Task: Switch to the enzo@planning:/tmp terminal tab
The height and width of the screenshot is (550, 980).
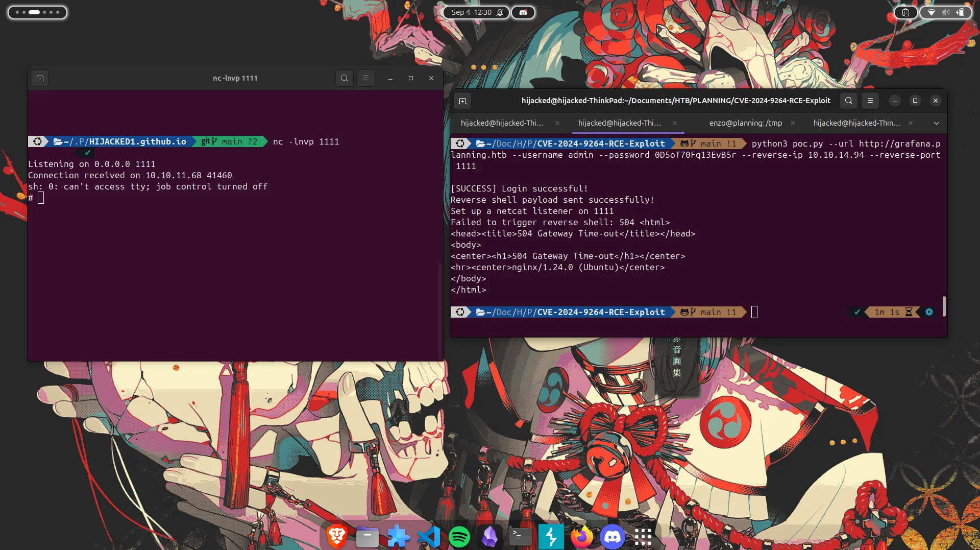Action: pos(746,123)
